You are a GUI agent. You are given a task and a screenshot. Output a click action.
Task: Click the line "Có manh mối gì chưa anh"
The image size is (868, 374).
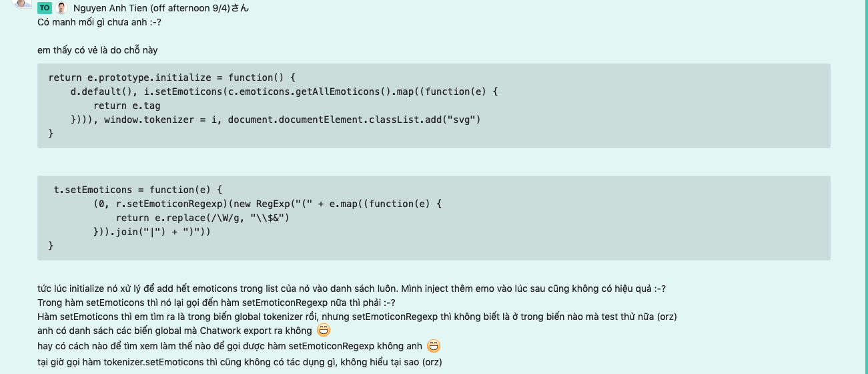click(99, 22)
